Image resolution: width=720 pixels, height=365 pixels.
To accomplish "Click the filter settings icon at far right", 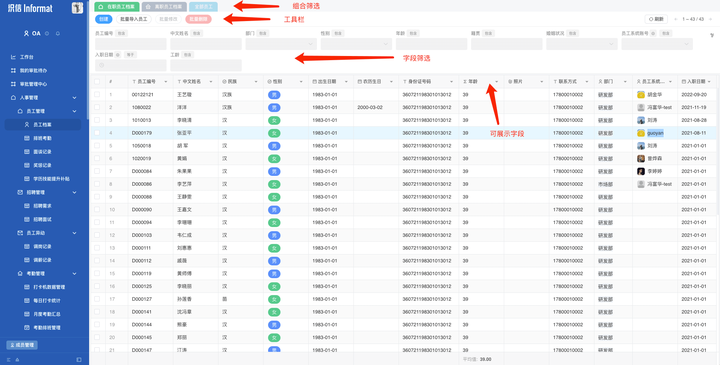I will click(x=712, y=35).
